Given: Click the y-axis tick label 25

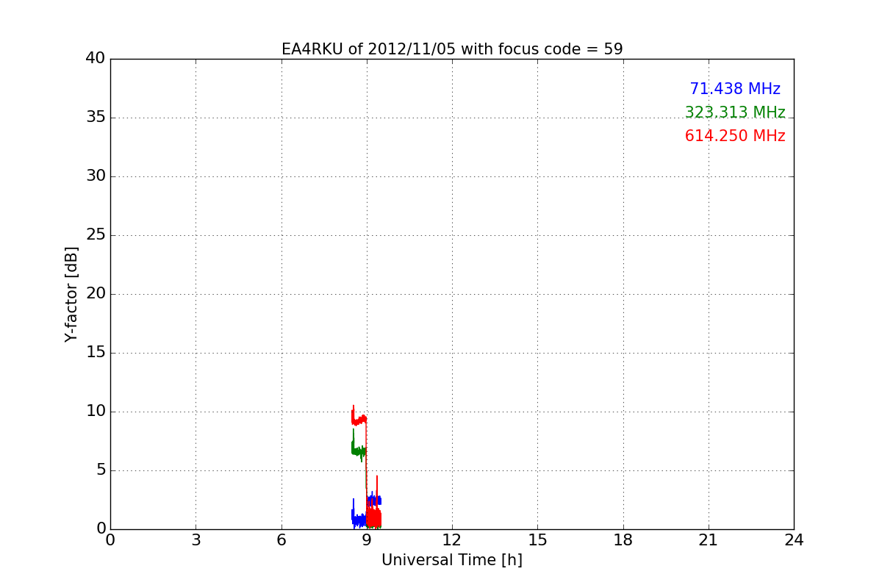Looking at the screenshot, I should tap(96, 235).
